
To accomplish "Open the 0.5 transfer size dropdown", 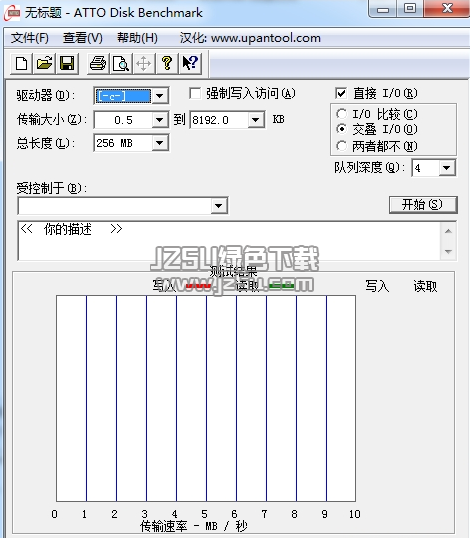I will [x=160, y=120].
